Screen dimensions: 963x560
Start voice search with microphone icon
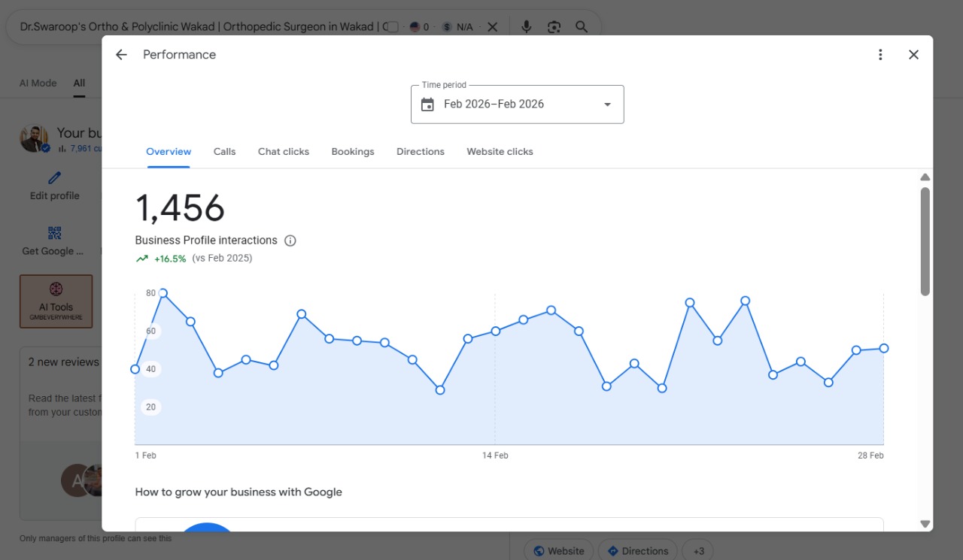[527, 27]
